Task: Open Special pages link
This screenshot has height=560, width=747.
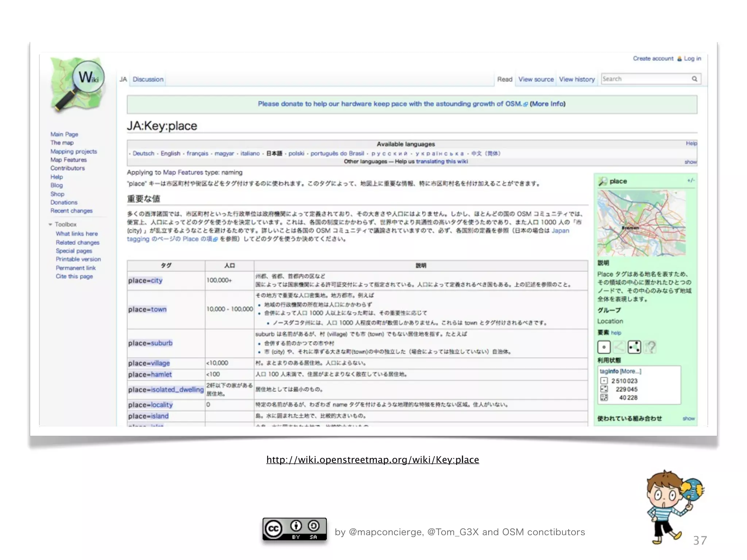Action: tap(74, 251)
